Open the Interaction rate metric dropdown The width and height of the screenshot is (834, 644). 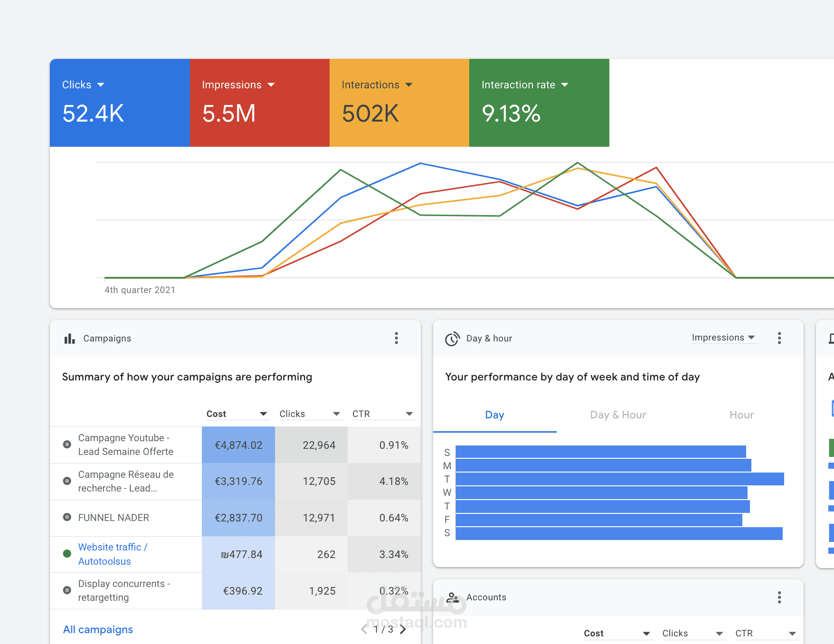pyautogui.click(x=525, y=85)
